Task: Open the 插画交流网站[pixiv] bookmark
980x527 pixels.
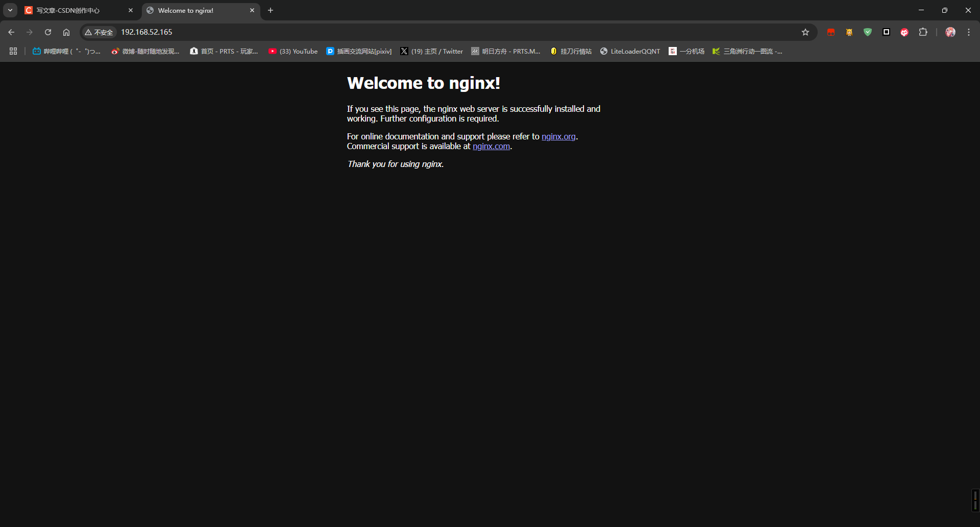Action: click(x=359, y=51)
